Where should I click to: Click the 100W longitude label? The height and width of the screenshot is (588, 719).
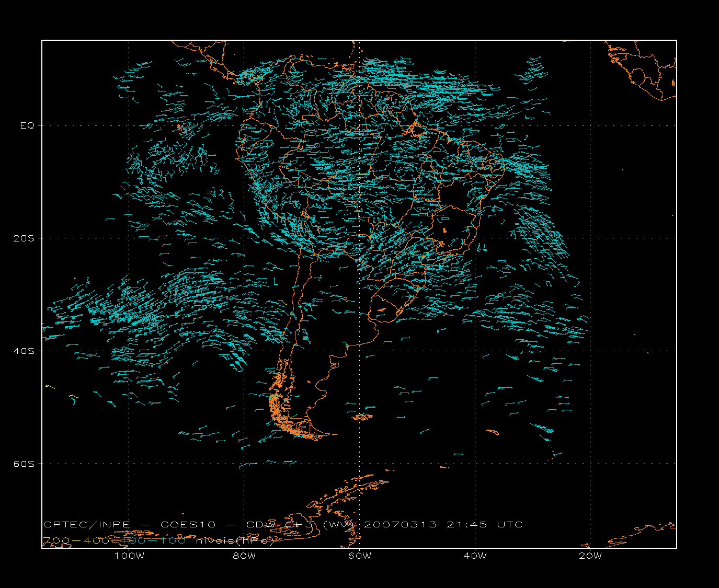(x=129, y=556)
